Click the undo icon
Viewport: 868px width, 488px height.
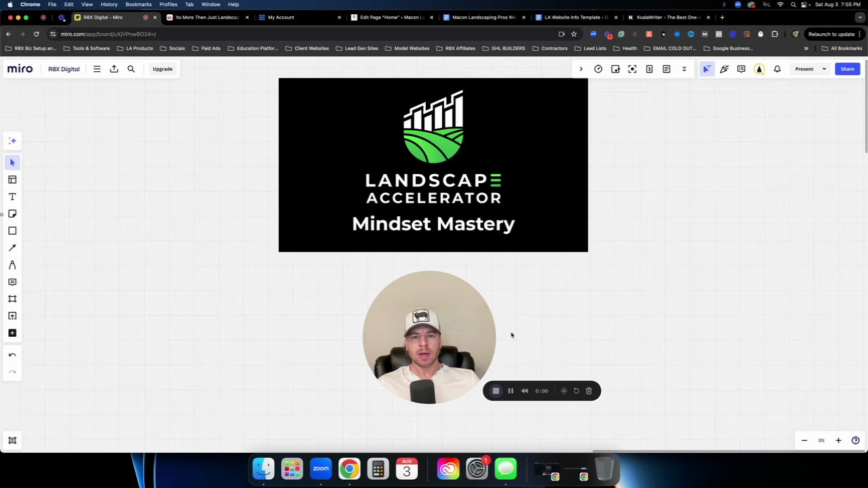click(x=12, y=354)
